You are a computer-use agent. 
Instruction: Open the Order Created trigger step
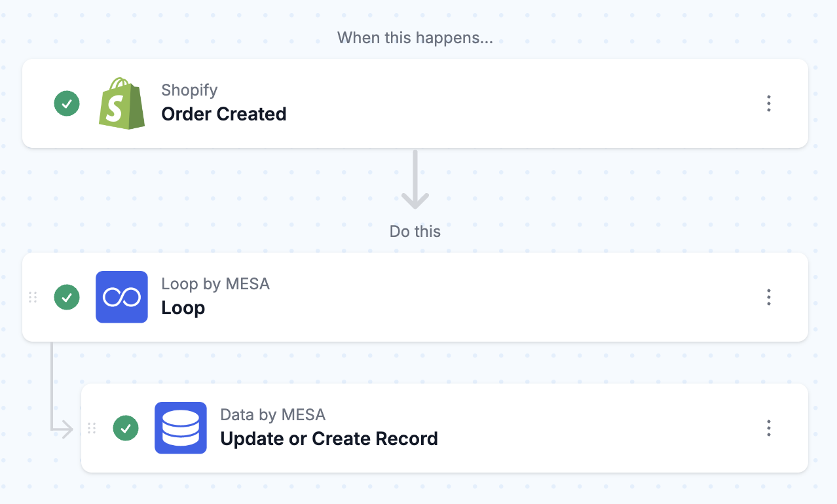click(x=224, y=114)
